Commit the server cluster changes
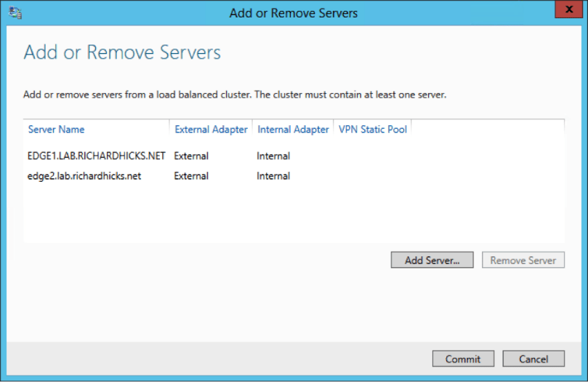The image size is (588, 382). (x=463, y=359)
